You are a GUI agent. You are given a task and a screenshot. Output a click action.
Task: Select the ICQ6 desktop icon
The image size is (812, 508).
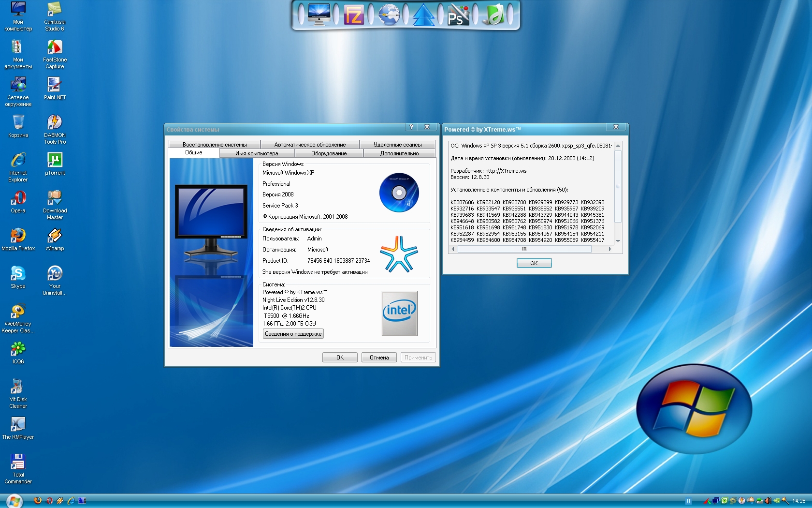coord(18,352)
